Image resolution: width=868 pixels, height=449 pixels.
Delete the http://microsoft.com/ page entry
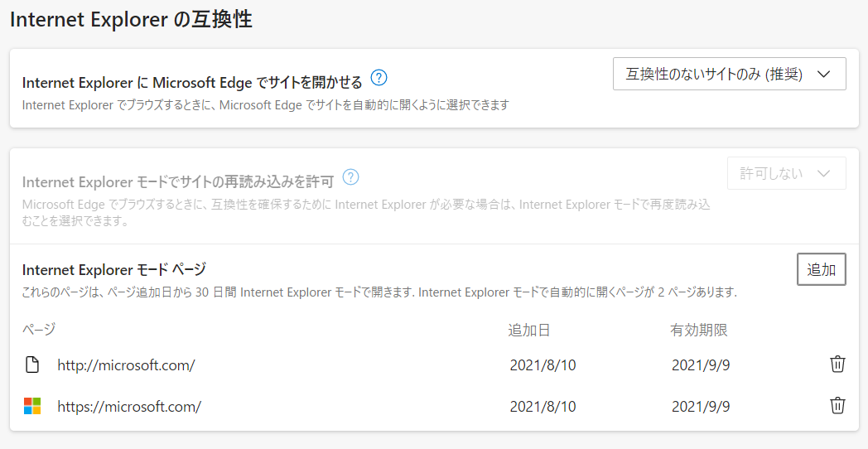pyautogui.click(x=837, y=365)
